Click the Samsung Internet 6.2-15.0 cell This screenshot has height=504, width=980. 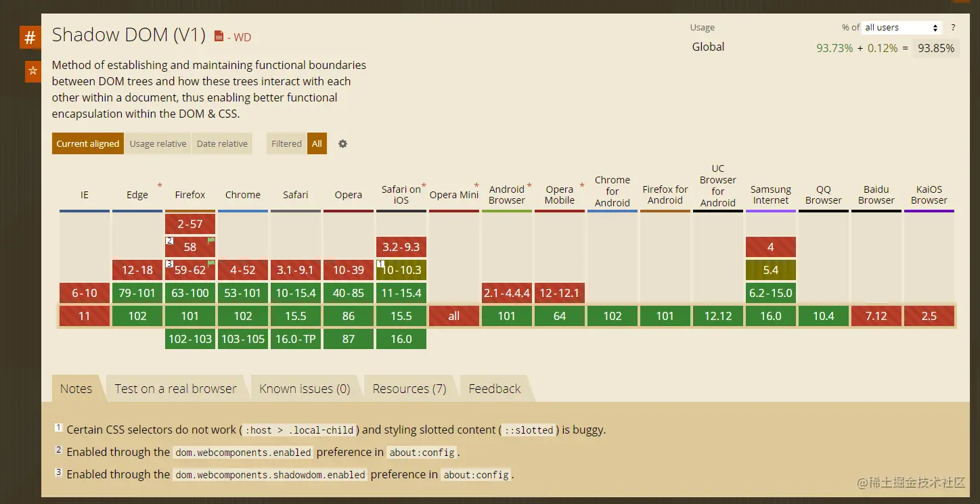(771, 293)
